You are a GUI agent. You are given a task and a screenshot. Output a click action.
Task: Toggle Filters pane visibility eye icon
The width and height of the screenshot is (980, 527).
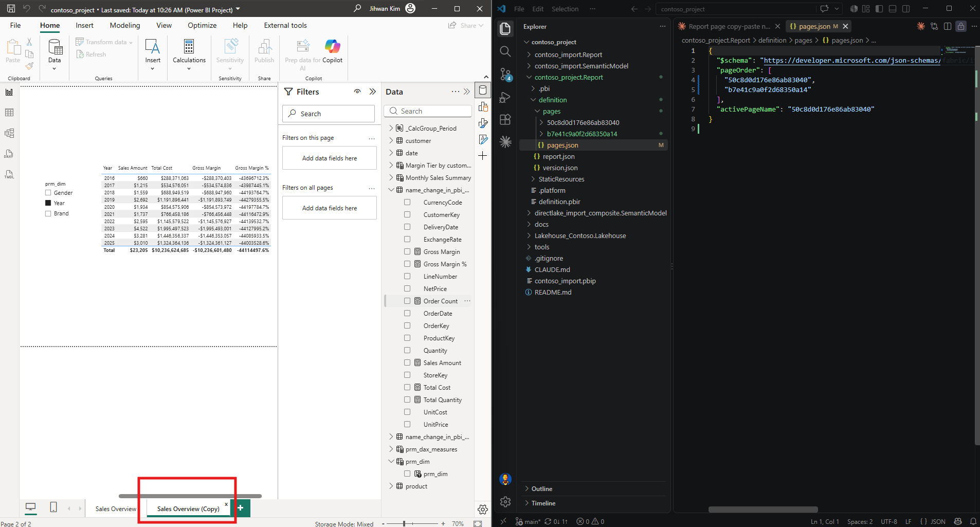[357, 92]
